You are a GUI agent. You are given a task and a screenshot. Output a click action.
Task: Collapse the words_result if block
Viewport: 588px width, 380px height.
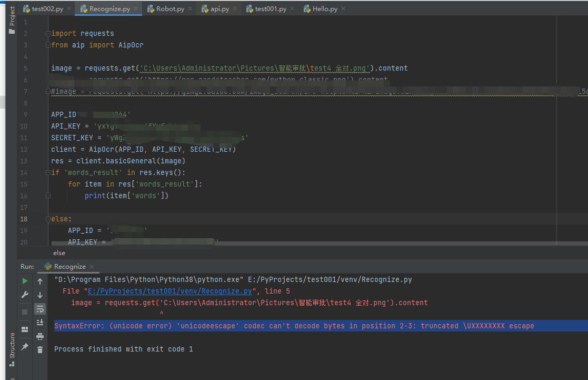click(x=47, y=172)
